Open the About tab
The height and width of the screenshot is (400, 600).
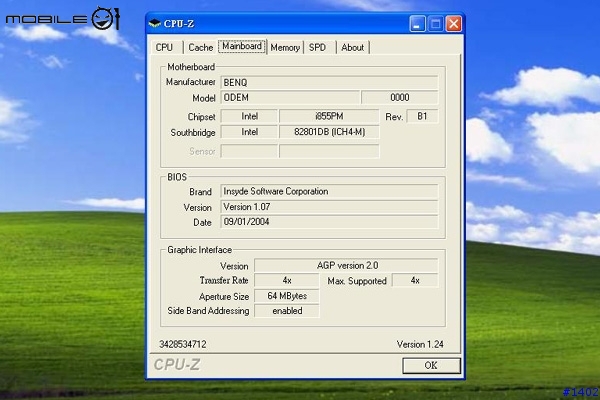(x=352, y=47)
